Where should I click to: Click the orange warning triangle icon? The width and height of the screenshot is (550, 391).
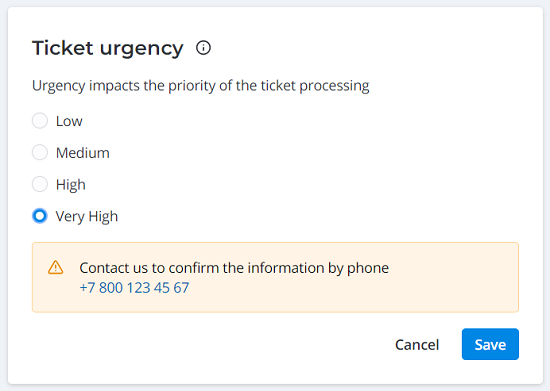tap(55, 268)
